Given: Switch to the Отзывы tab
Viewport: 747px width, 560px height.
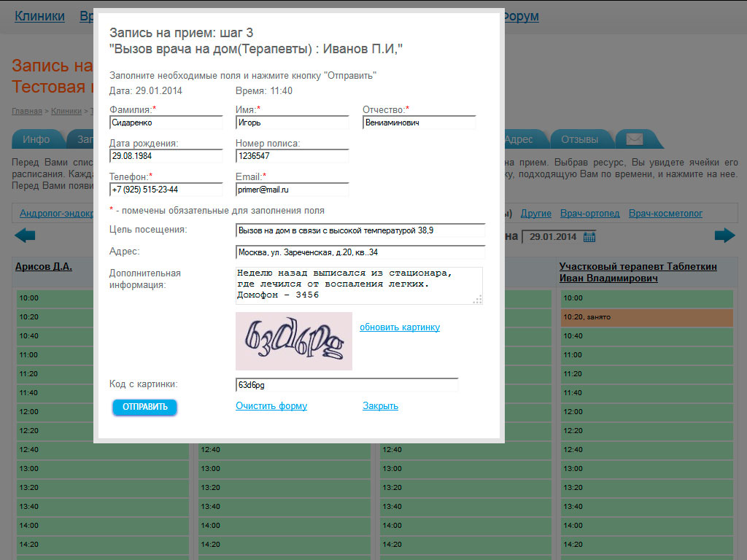Looking at the screenshot, I should coord(579,139).
